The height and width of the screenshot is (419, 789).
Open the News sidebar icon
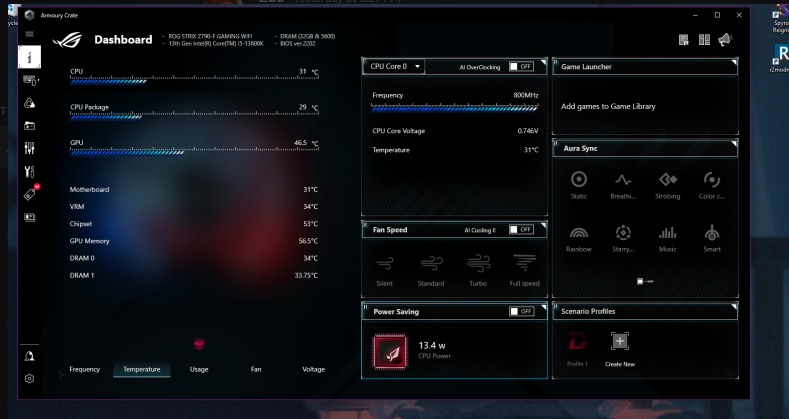(x=29, y=217)
